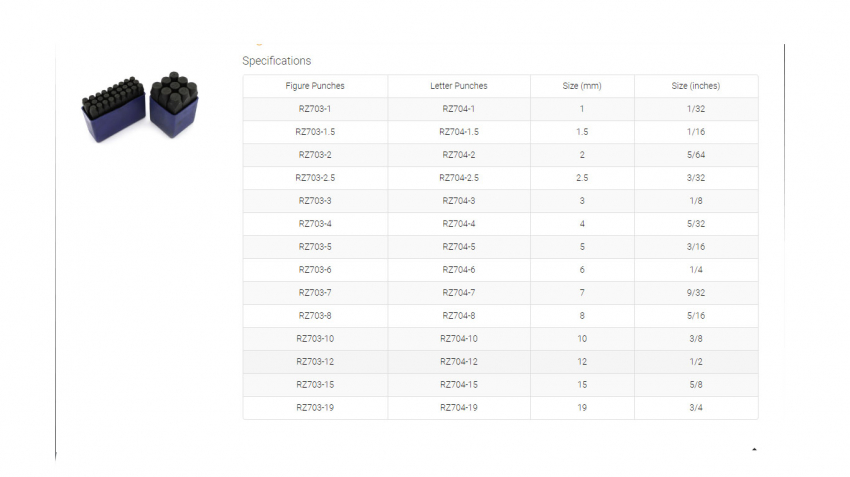Select the 5/32 inch size cell
This screenshot has height=477, width=850.
695,224
